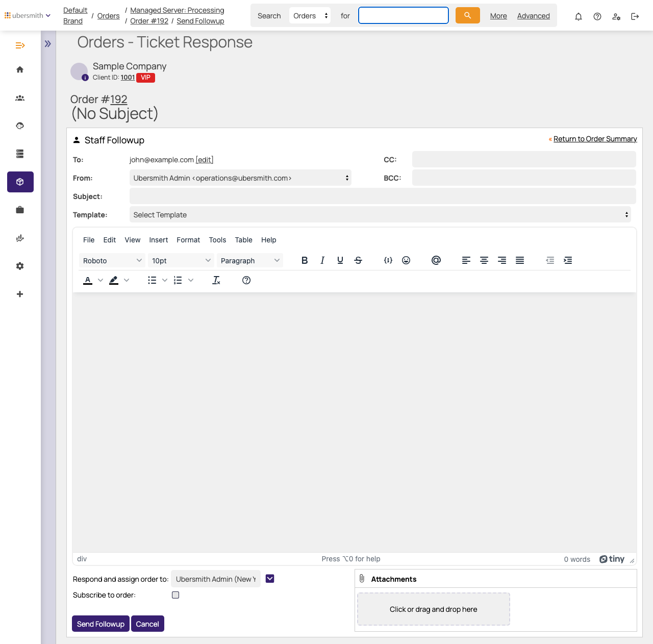Click in the Subject field

click(x=383, y=196)
